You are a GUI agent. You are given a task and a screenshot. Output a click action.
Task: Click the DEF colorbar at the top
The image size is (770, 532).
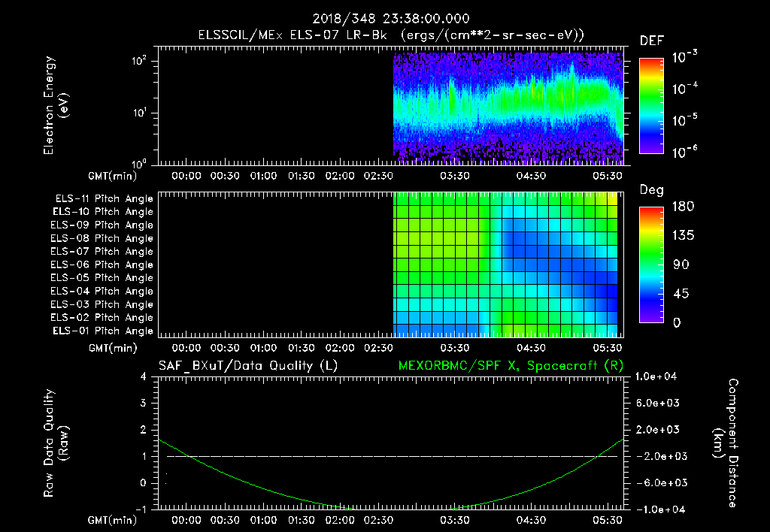pos(651,105)
